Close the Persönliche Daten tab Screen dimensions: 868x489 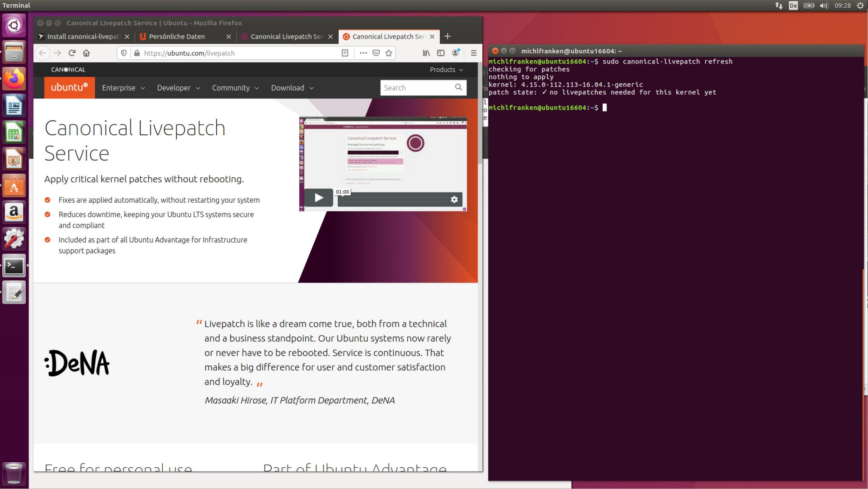point(228,36)
